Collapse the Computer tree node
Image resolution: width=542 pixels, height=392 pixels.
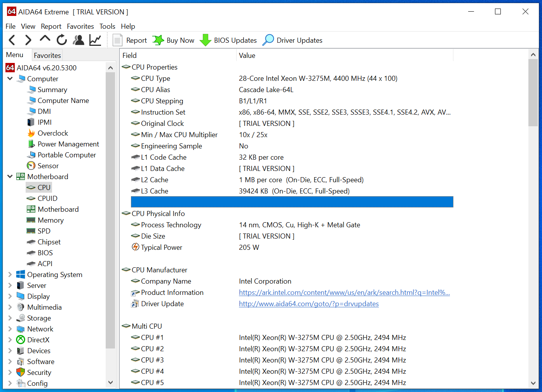(10, 78)
